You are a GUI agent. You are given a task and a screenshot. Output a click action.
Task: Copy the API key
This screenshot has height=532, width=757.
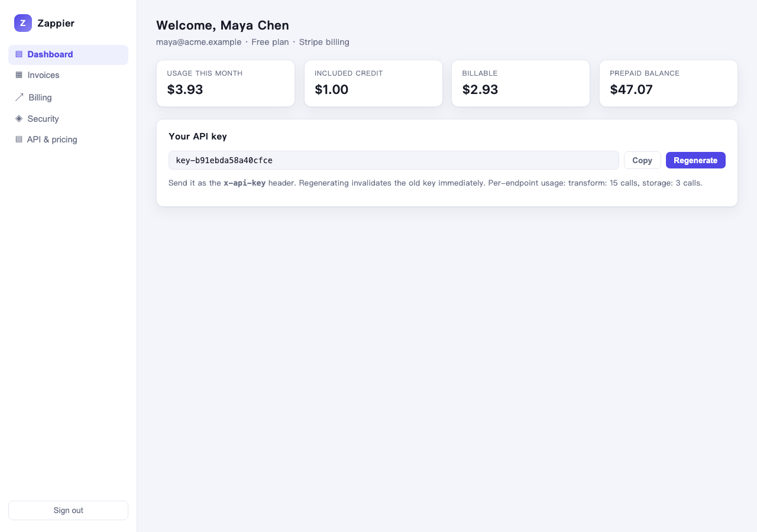click(x=642, y=160)
